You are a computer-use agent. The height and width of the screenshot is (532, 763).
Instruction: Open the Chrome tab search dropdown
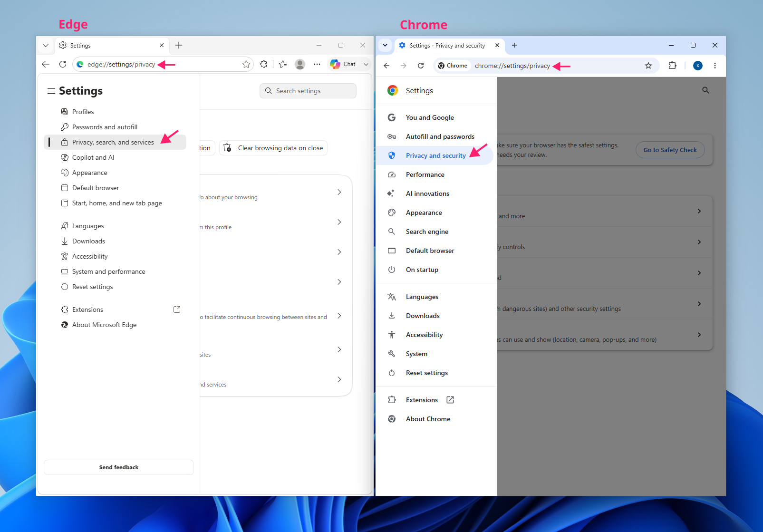tap(385, 45)
